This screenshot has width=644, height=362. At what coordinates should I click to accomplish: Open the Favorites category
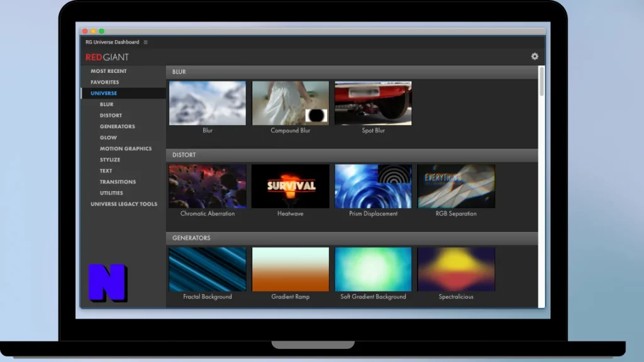click(105, 82)
